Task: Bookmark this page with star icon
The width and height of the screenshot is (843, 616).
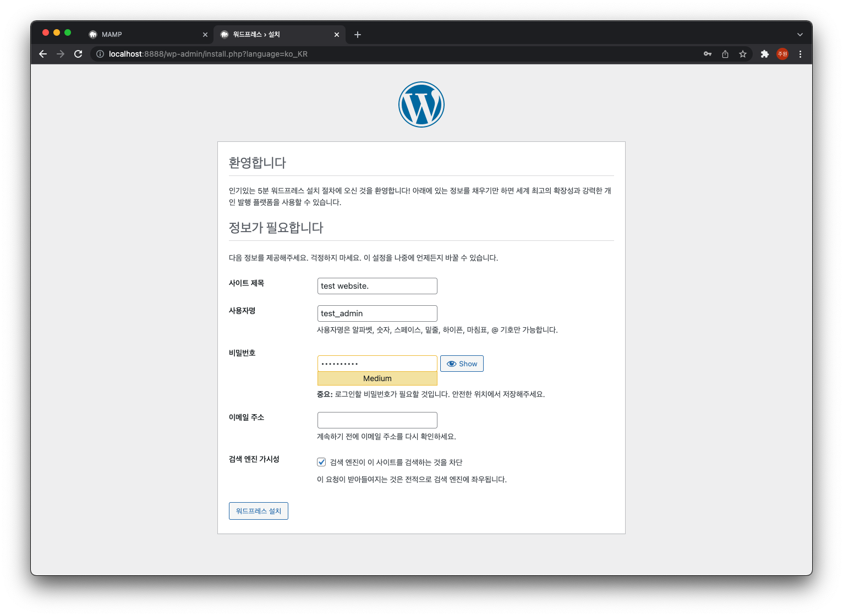Action: pyautogui.click(x=743, y=54)
